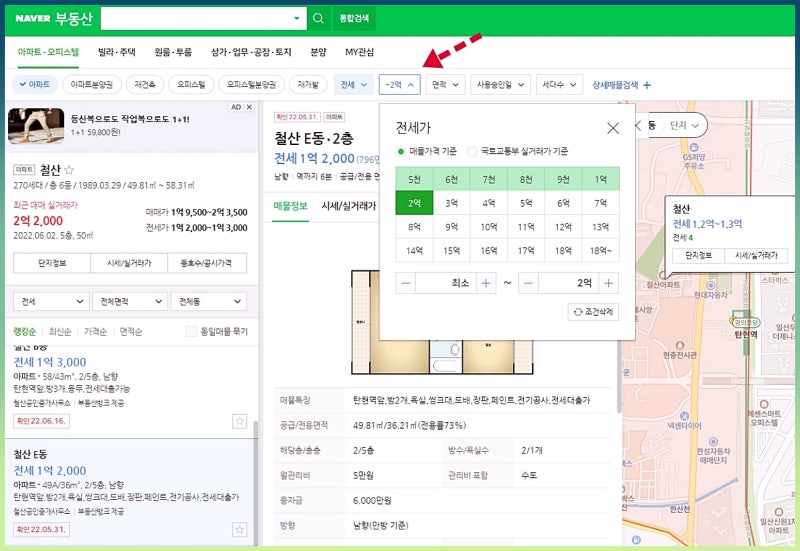
Task: Toggle the 오피스텔분양권 filter chip
Action: [251, 85]
